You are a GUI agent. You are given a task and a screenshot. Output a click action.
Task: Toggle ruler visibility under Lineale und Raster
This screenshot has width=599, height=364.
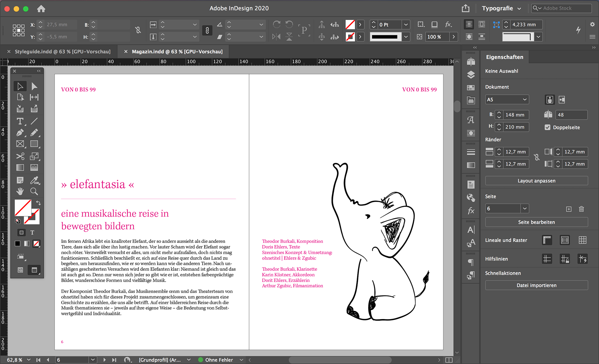(547, 240)
